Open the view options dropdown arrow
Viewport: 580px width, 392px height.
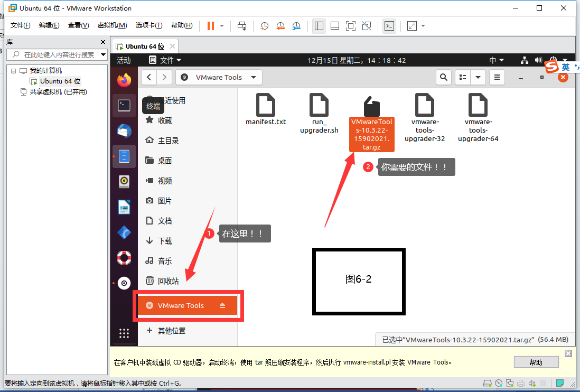[478, 77]
